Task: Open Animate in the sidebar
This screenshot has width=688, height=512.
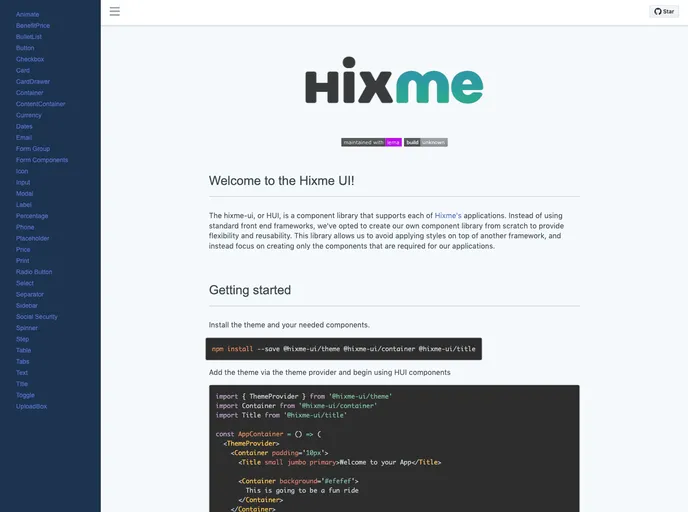Action: [28, 14]
